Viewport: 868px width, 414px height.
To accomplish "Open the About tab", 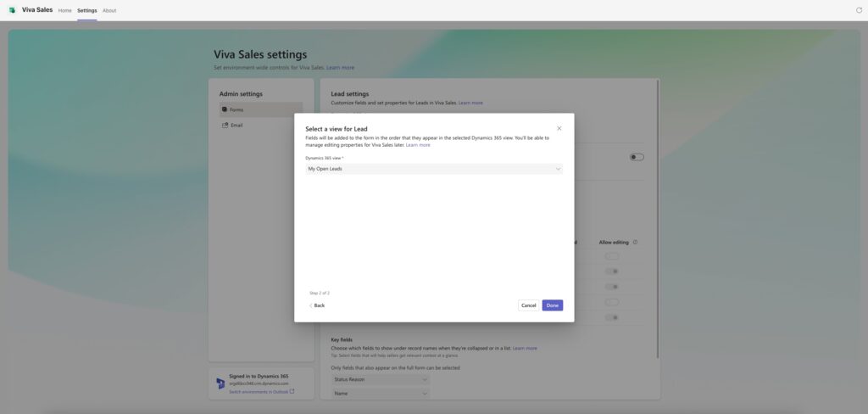I will pos(109,10).
